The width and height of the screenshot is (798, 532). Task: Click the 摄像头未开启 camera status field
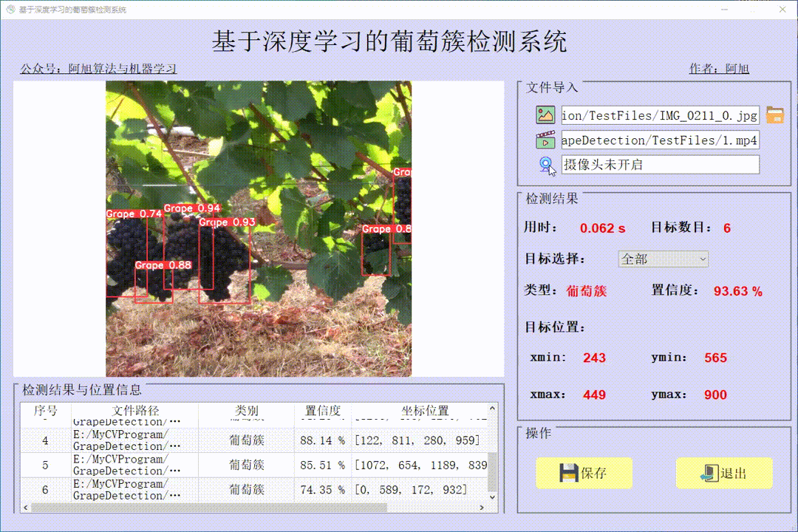[660, 165]
